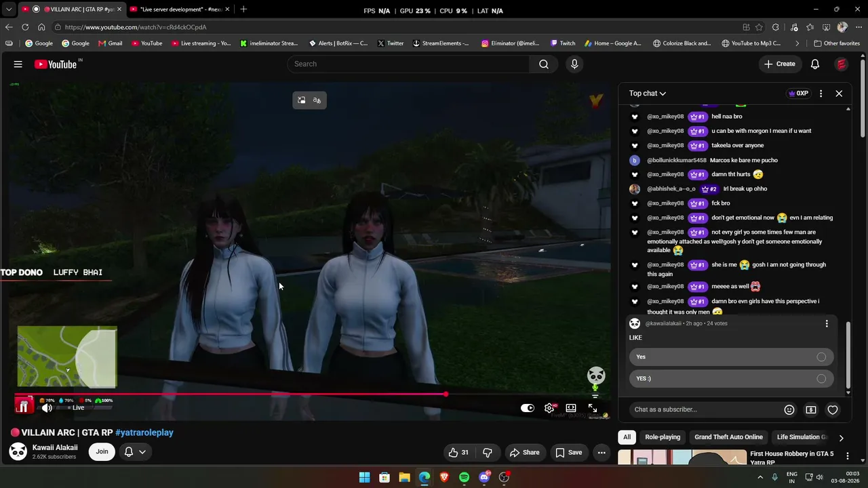Viewport: 868px width, 488px height.
Task: Open browser tab search dropdown
Action: click(x=8, y=9)
